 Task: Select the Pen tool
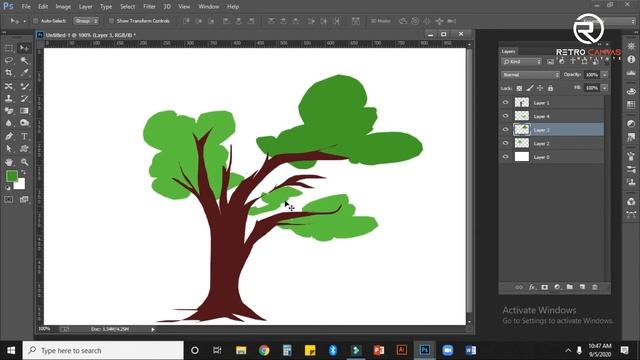click(9, 136)
